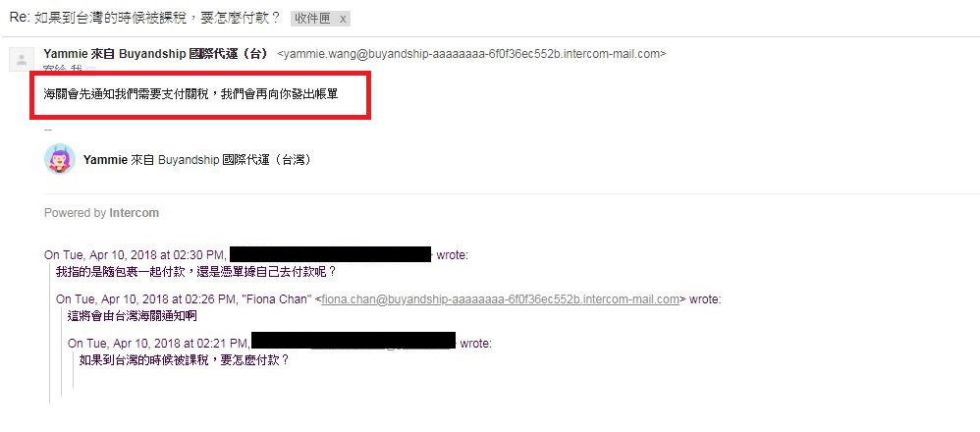Image resolution: width=980 pixels, height=432 pixels.
Task: Click quoted reply 這將會由台灣海關通知啊
Action: click(132, 316)
